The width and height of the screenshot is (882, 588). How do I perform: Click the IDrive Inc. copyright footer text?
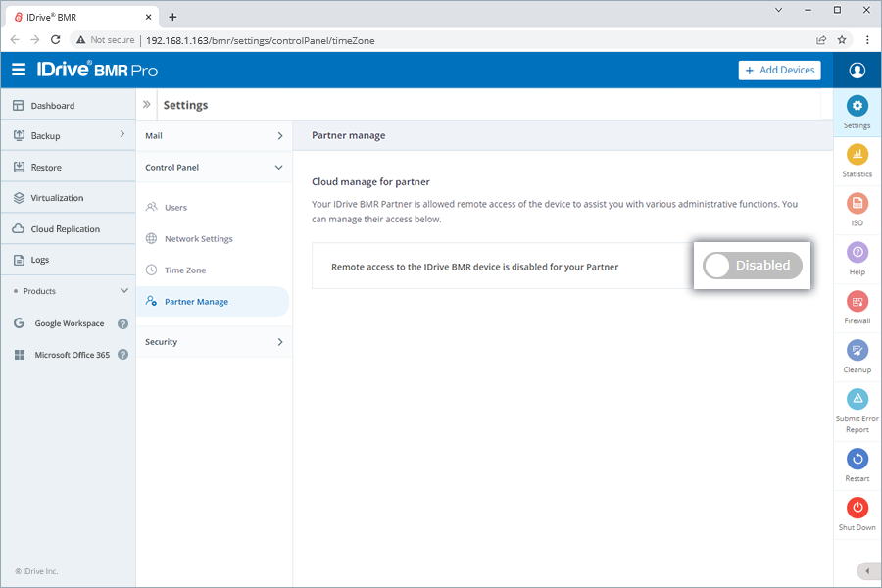[36, 571]
